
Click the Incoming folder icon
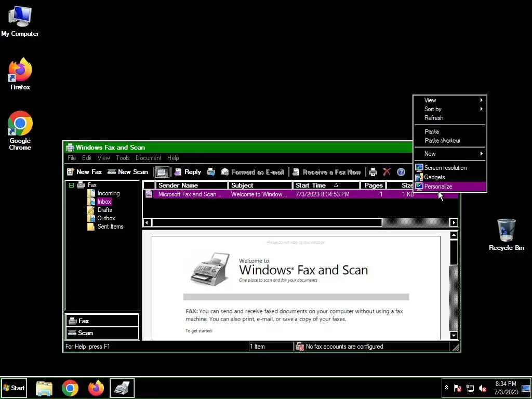point(91,193)
